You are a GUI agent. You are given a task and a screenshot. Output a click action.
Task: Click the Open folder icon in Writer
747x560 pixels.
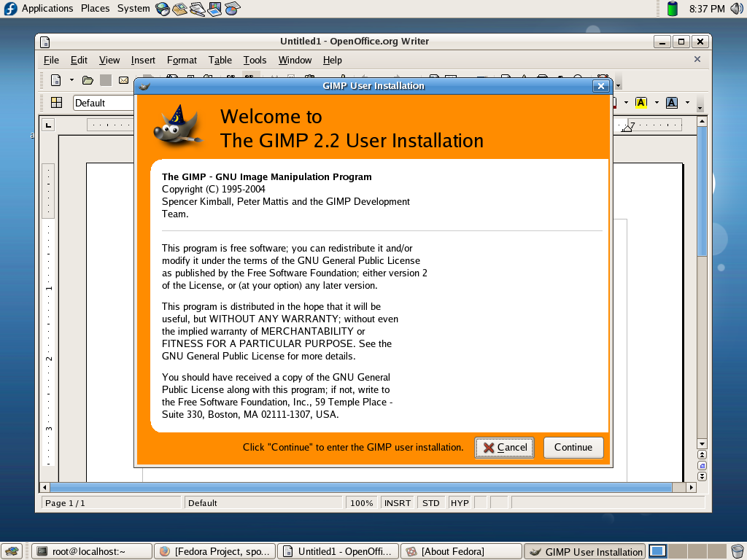tap(88, 80)
